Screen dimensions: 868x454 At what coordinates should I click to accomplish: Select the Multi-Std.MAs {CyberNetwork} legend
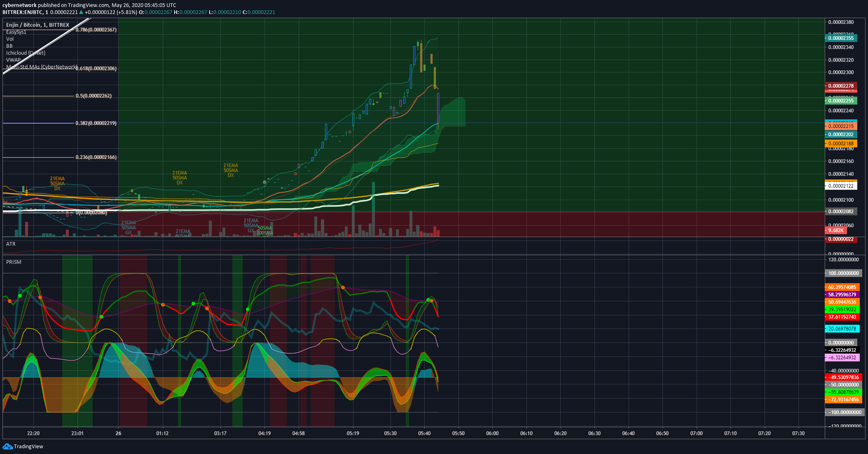[42, 67]
